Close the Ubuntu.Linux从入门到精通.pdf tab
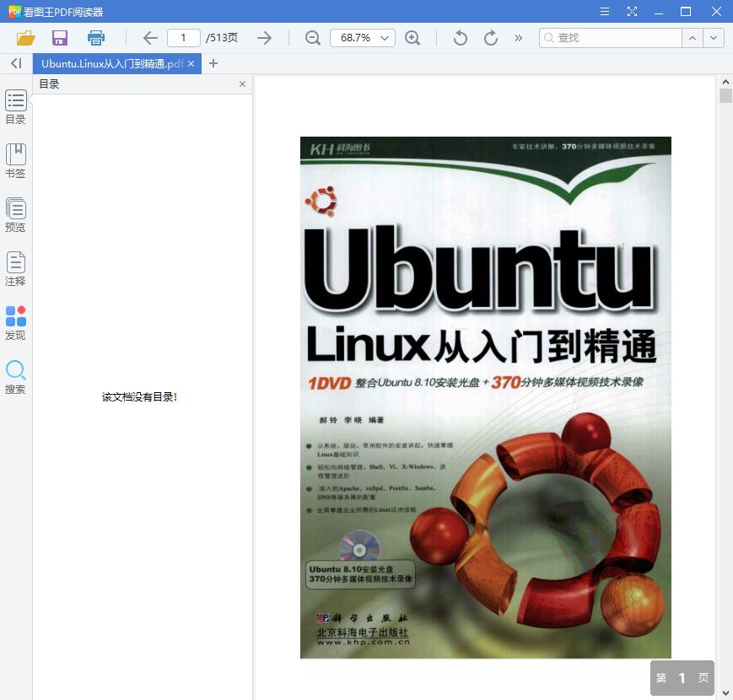Image resolution: width=733 pixels, height=700 pixels. 191,63
